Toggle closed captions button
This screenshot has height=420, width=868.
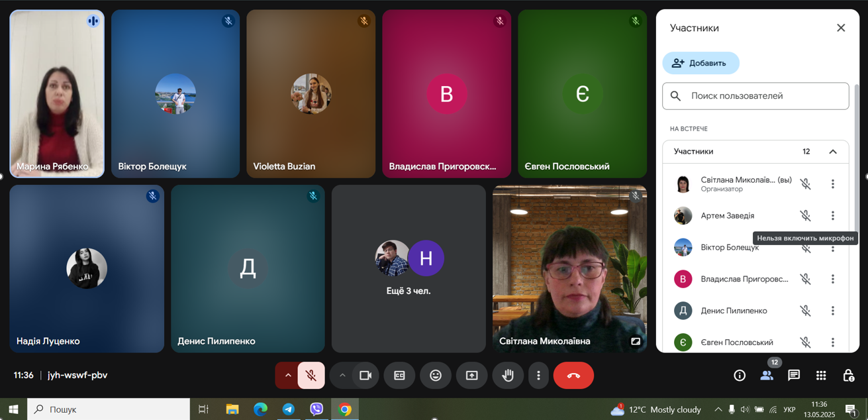(399, 376)
